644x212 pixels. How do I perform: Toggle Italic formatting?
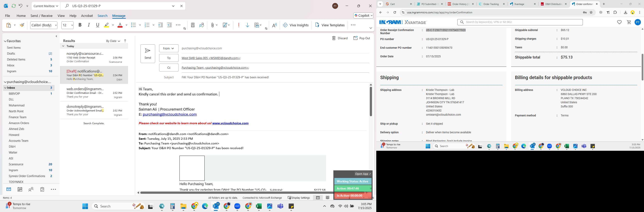[89, 25]
